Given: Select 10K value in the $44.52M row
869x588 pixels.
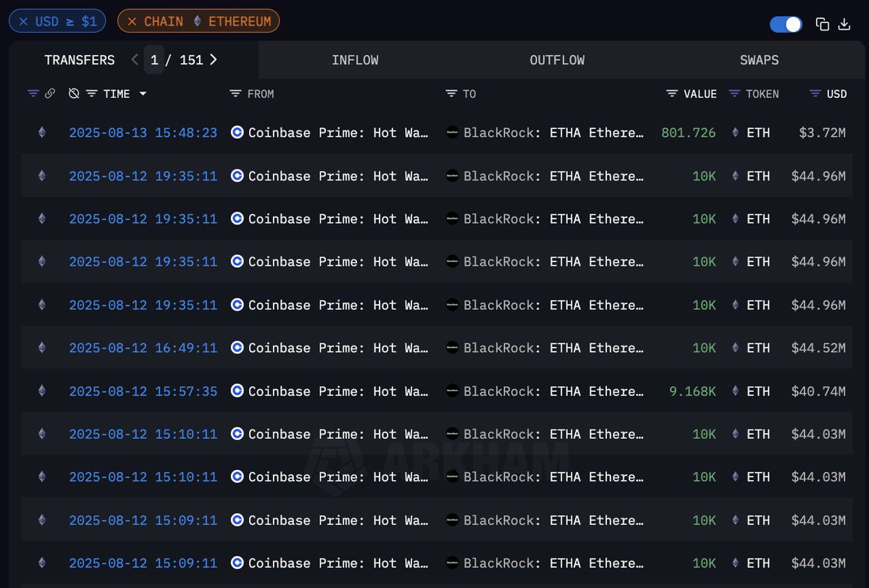Looking at the screenshot, I should tap(704, 348).
